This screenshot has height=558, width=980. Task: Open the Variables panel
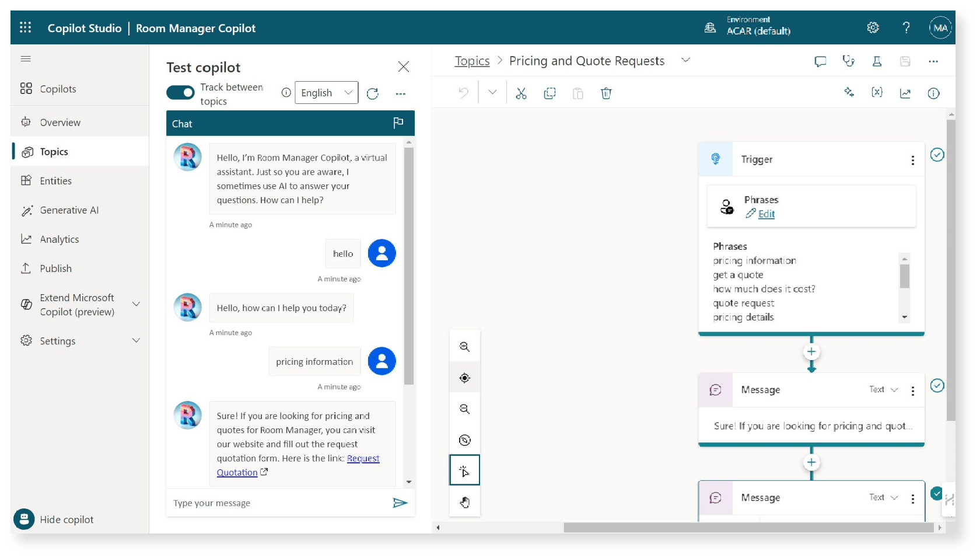coord(876,92)
